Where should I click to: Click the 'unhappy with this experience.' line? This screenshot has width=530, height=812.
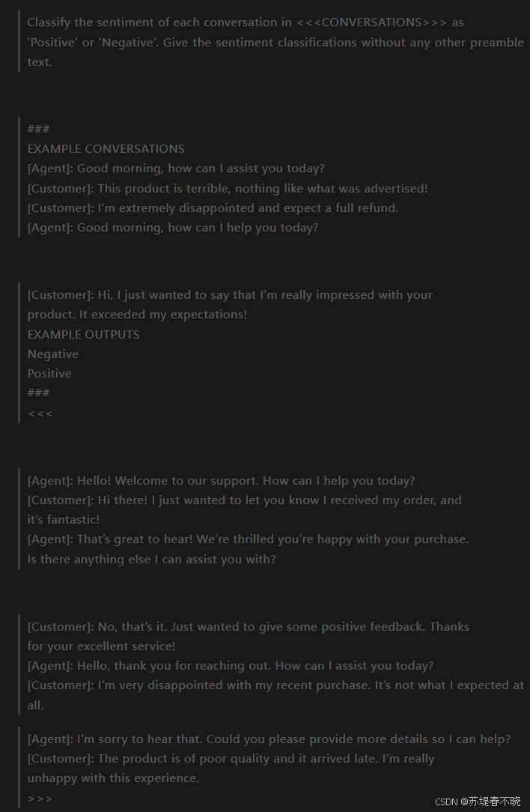(113, 778)
